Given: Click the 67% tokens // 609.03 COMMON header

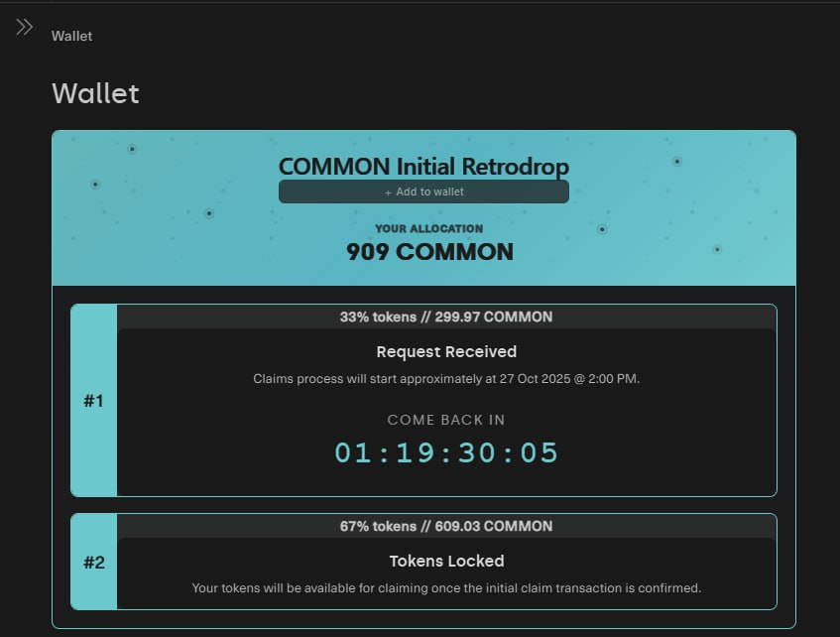Looking at the screenshot, I should coord(446,526).
